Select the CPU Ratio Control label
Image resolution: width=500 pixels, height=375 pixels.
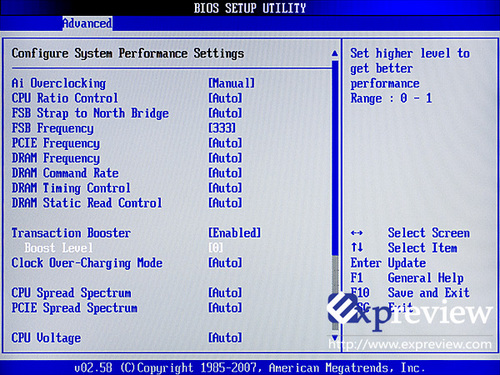point(65,98)
